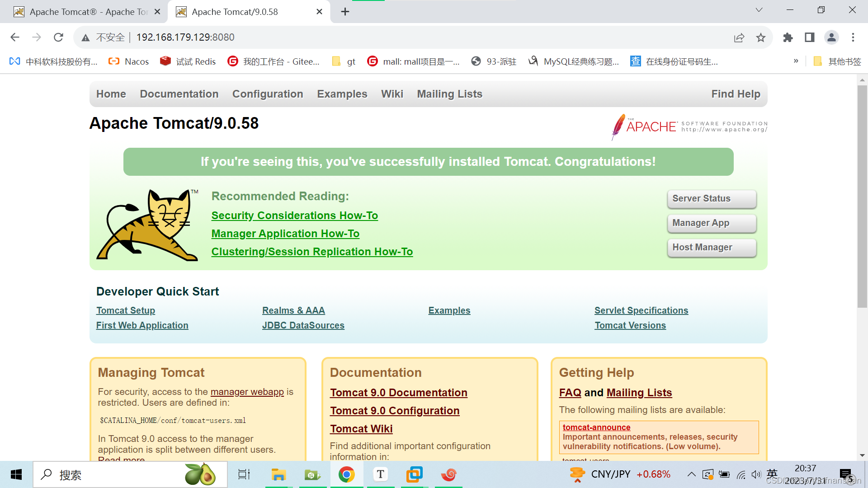
Task: Click the Host Manager button
Action: [x=712, y=248]
